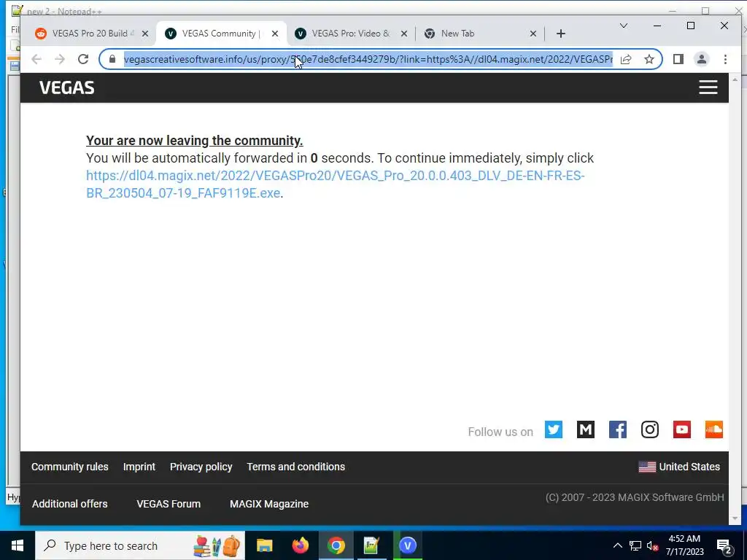The image size is (747, 560).
Task: Open the VEGAS YouTube channel icon
Action: (x=682, y=429)
